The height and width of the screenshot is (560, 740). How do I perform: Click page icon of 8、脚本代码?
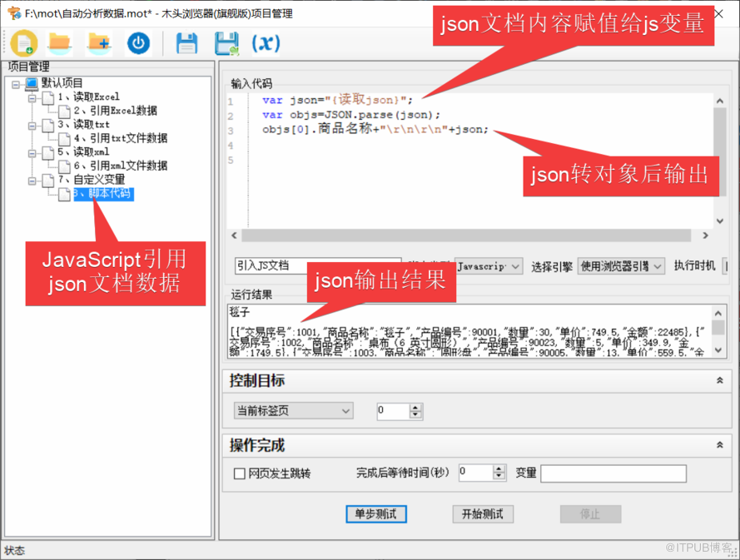pyautogui.click(x=64, y=195)
